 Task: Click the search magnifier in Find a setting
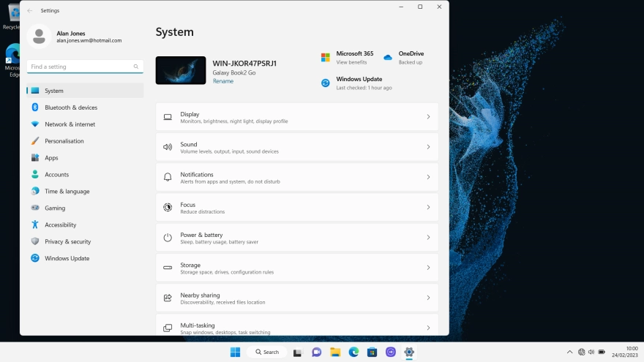tap(136, 67)
